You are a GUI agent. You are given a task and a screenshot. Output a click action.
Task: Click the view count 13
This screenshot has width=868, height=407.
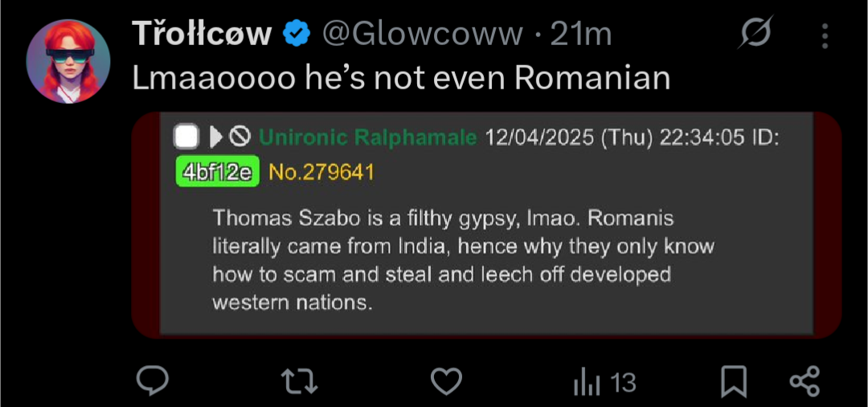tap(623, 383)
